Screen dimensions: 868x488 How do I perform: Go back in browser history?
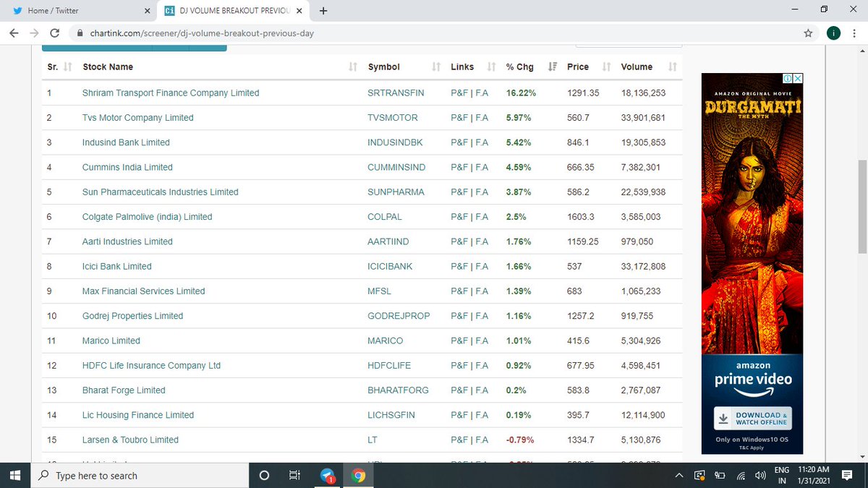tap(14, 33)
